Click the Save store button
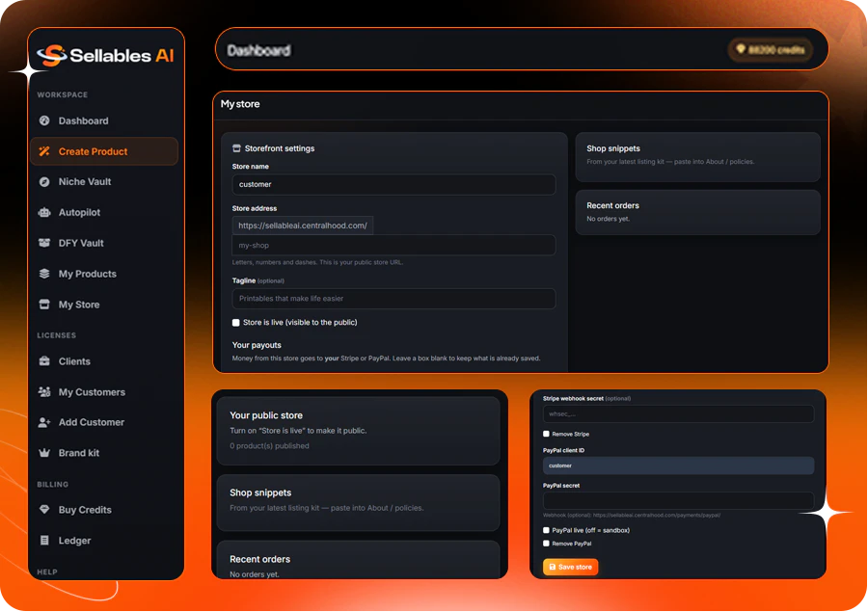This screenshot has width=868, height=612. (x=571, y=567)
